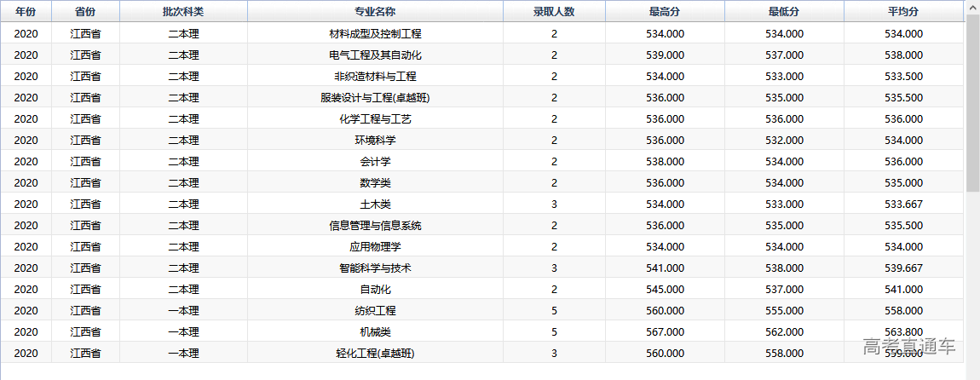The width and height of the screenshot is (980, 380).
Task: Select the 533.500 average score cell
Action: [x=903, y=77]
